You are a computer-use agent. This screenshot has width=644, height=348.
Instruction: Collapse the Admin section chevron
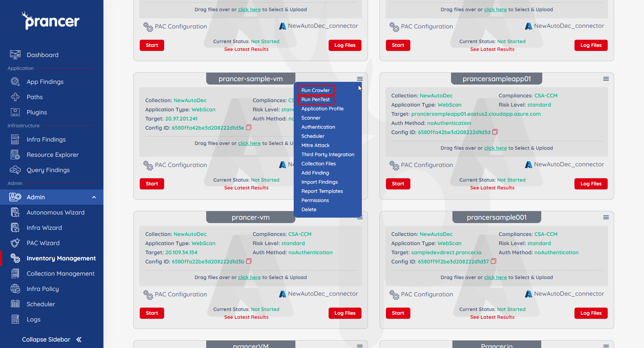pyautogui.click(x=94, y=197)
